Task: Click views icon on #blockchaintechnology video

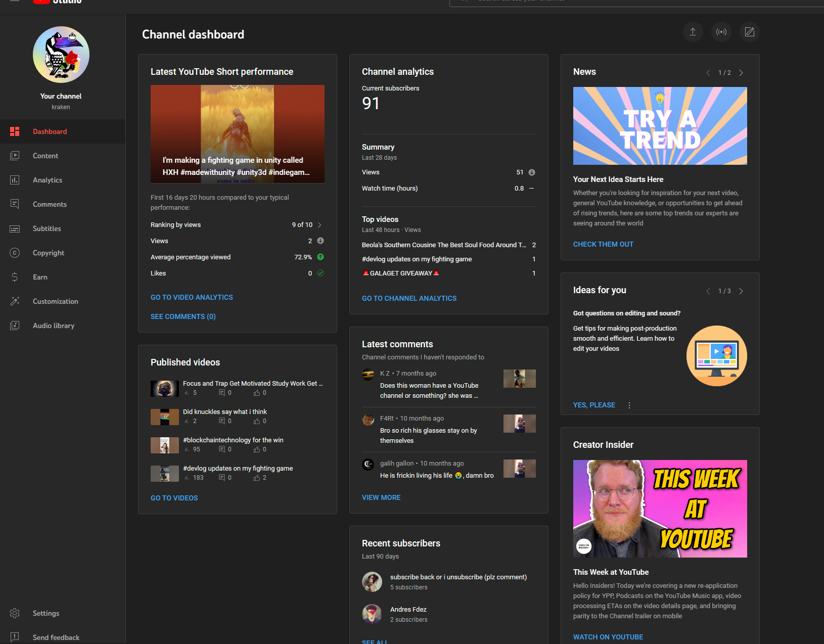Action: click(187, 449)
